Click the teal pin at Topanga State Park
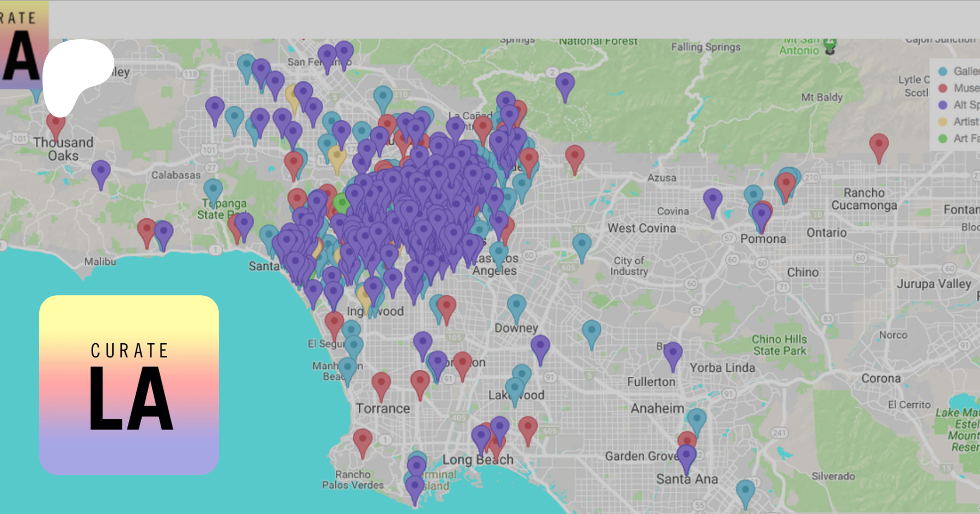Viewport: 980px width, 514px height. [213, 190]
